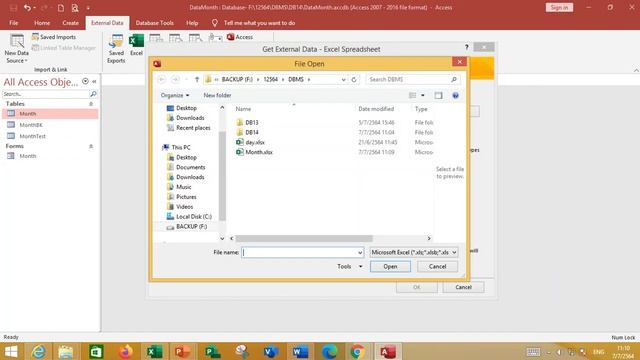
Task: Sort files by the Name column header
Action: click(243, 109)
